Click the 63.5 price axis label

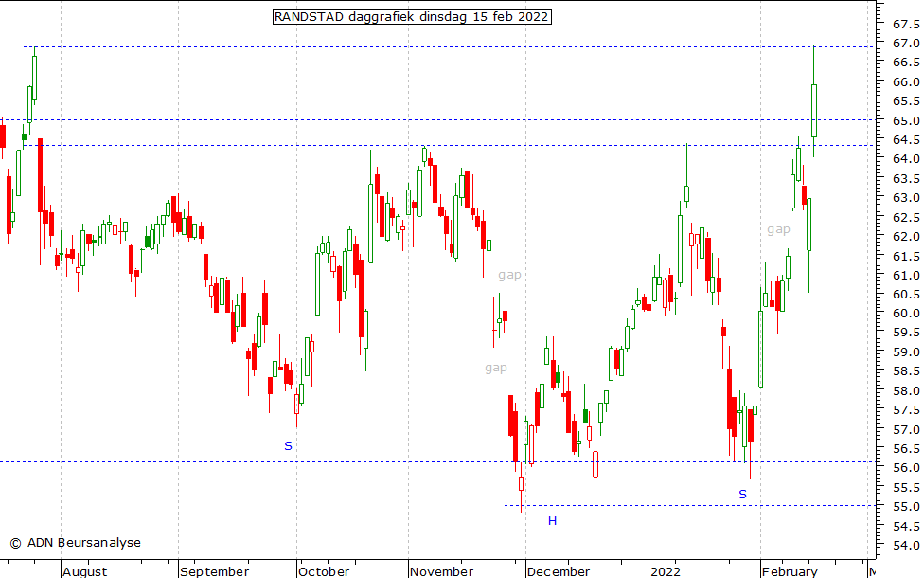click(906, 178)
